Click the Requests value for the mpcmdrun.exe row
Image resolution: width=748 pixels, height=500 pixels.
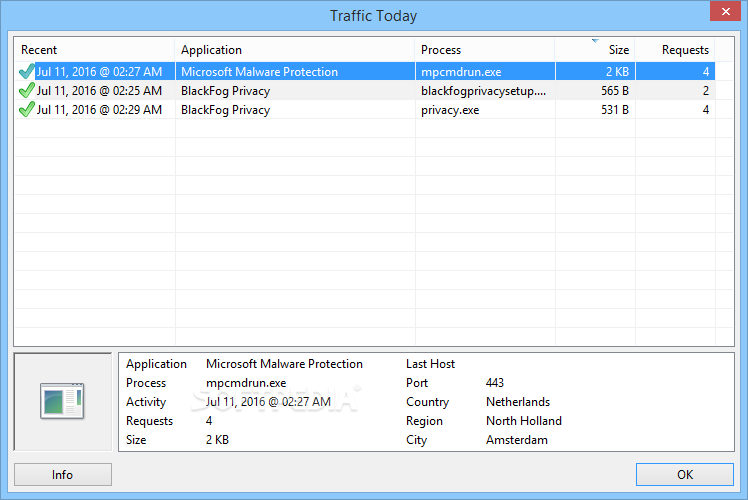pos(706,72)
